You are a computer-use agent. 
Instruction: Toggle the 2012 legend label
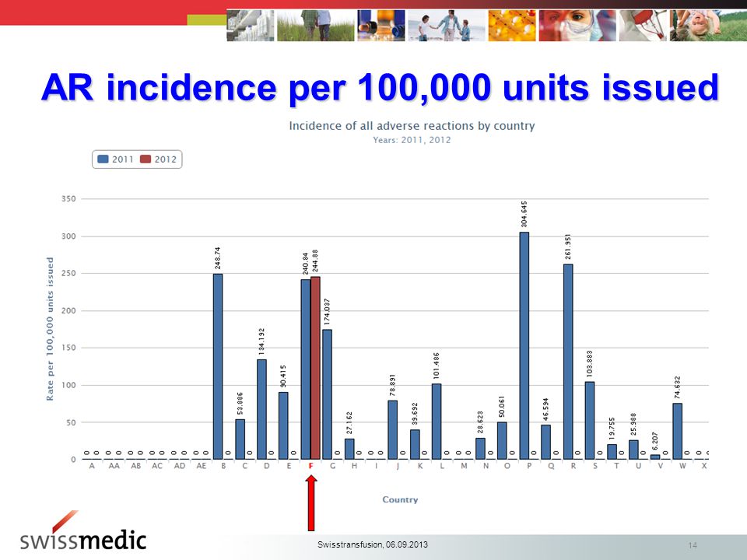pos(166,159)
